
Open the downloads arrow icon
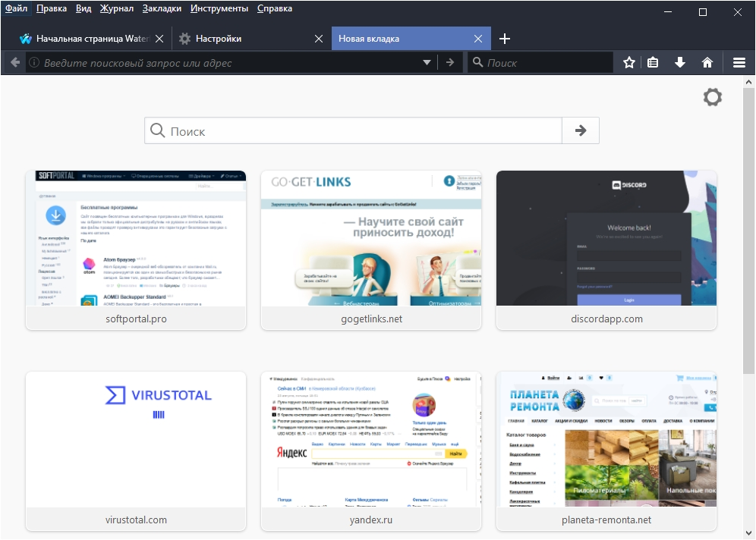pos(680,63)
